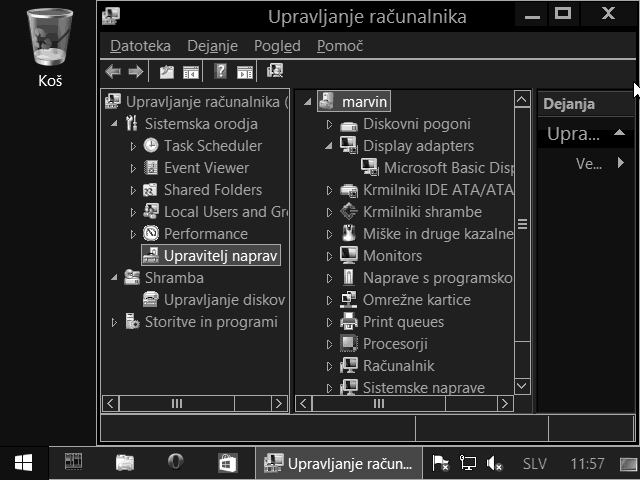
Task: Click the Print queues printer icon
Action: [349, 322]
